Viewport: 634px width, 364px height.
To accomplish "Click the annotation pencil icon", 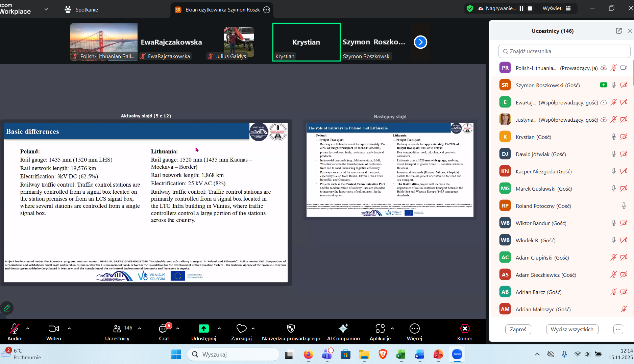I will 7,308.
